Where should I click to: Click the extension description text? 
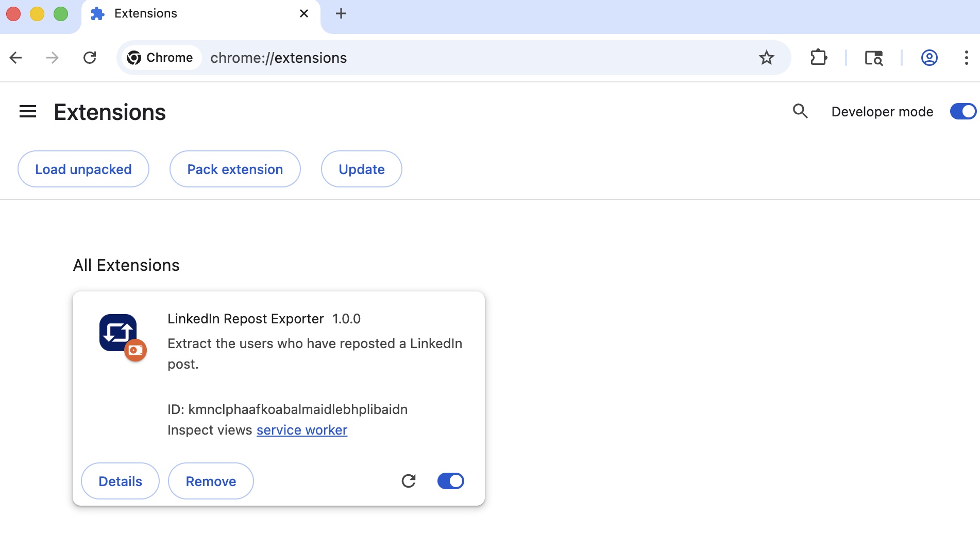pyautogui.click(x=315, y=354)
